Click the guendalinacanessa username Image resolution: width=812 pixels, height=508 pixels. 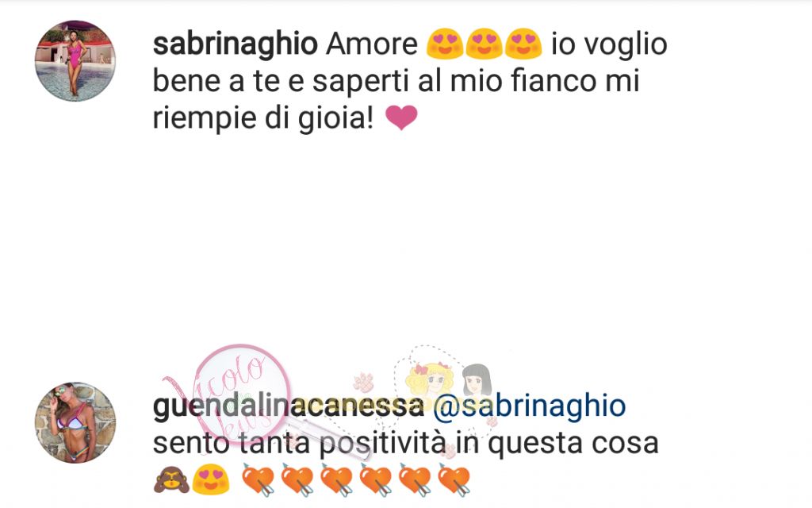(x=288, y=406)
